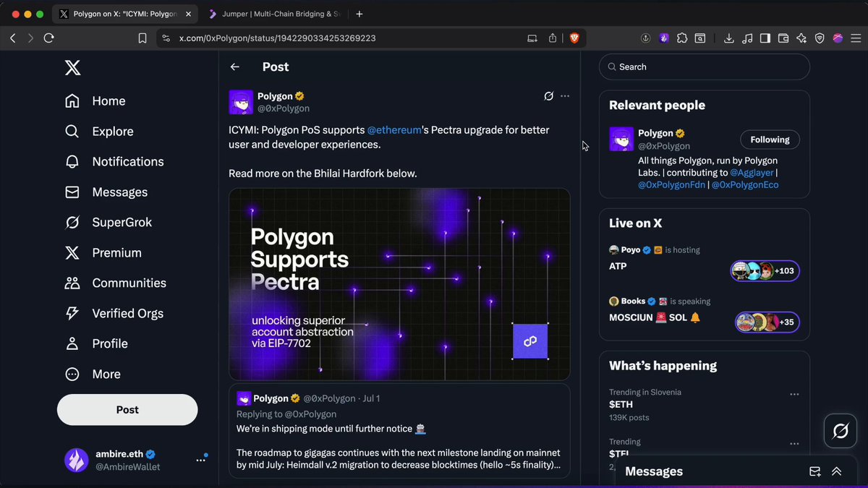Click the +35 listeners badge
Screen dimensions: 868x488
[x=767, y=322]
